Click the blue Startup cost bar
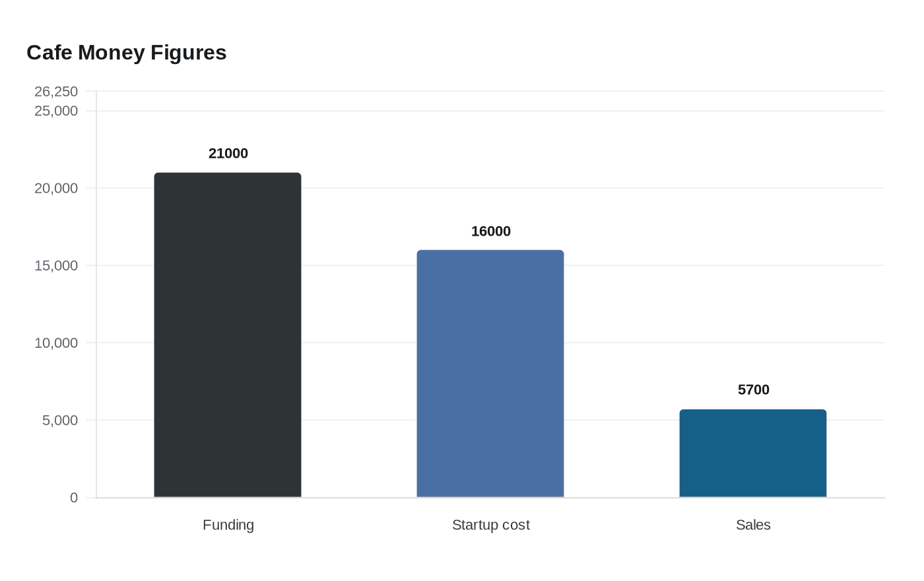The width and height of the screenshot is (924, 581). click(x=490, y=374)
